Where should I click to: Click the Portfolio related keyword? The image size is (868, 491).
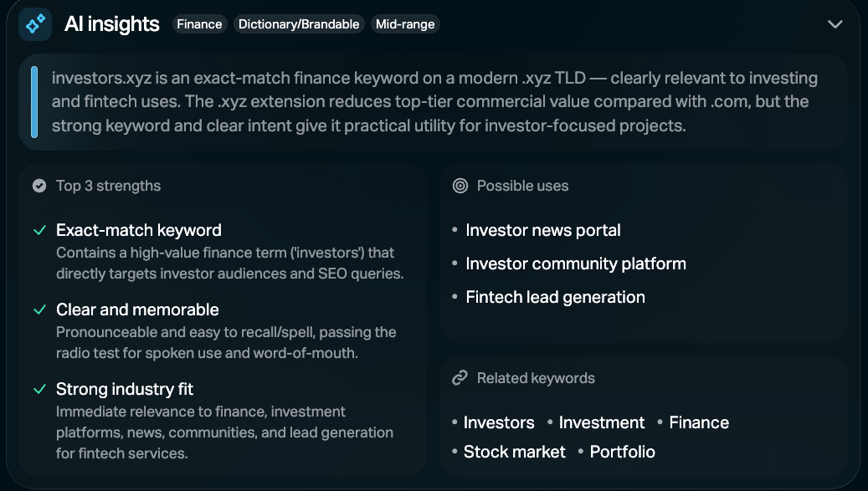pos(622,452)
